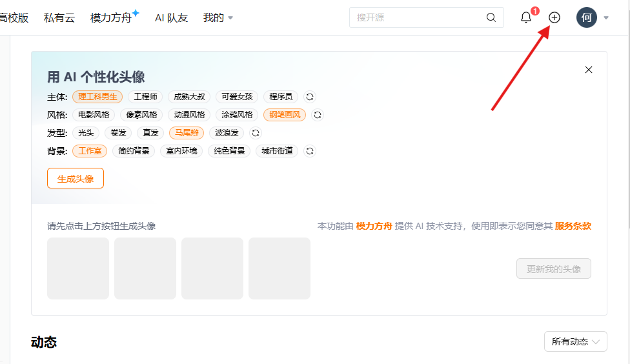Screen dimensions: 630x364
Task: Click the 生成头像 button
Action: (x=76, y=178)
